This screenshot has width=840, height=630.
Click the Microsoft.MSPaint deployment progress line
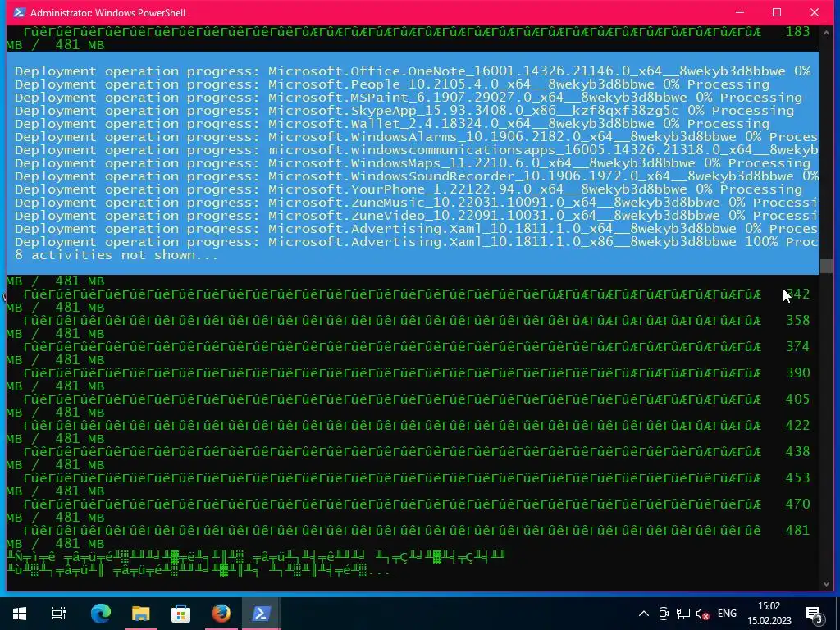pos(409,98)
